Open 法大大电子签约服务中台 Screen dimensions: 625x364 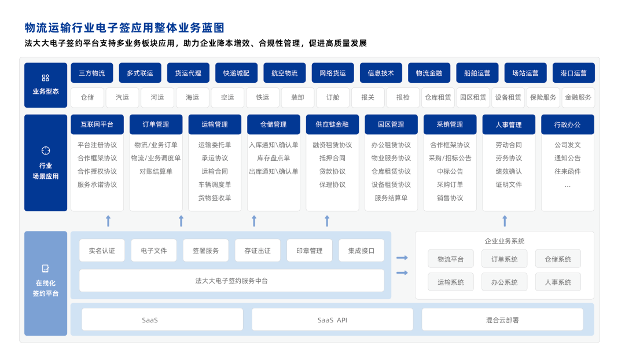[x=231, y=280]
